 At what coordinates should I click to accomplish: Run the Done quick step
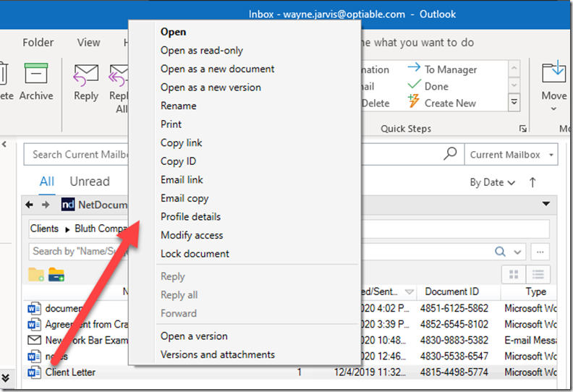tap(428, 86)
